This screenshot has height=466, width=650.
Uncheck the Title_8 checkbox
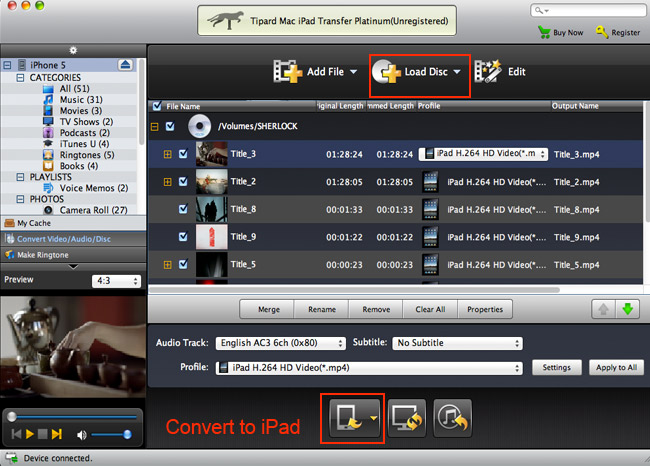(183, 209)
